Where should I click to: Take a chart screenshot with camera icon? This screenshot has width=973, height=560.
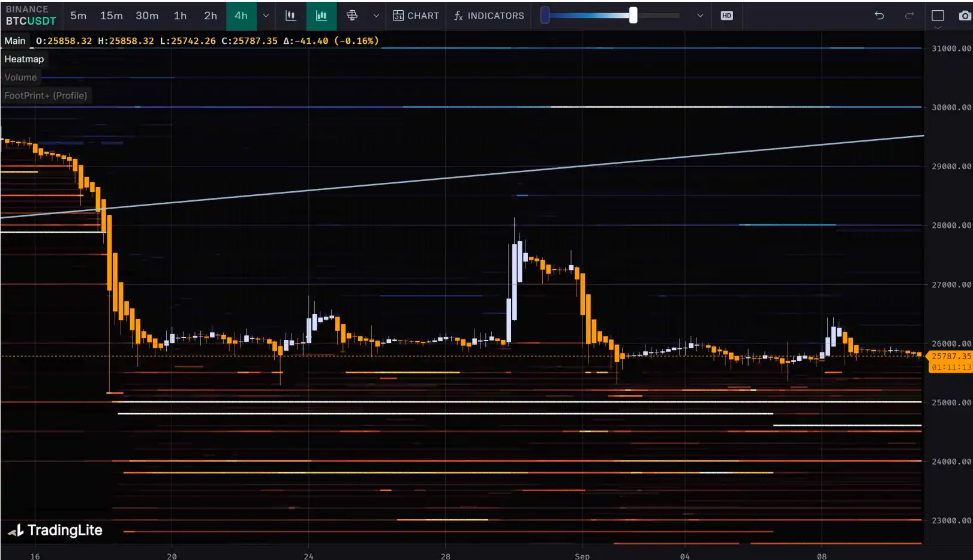click(x=965, y=16)
